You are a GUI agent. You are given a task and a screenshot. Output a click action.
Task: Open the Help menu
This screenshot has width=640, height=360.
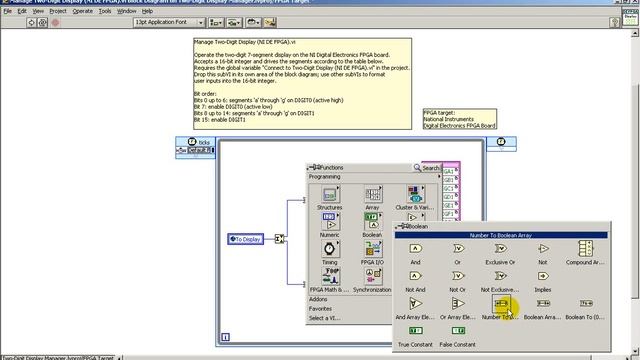coord(147,11)
